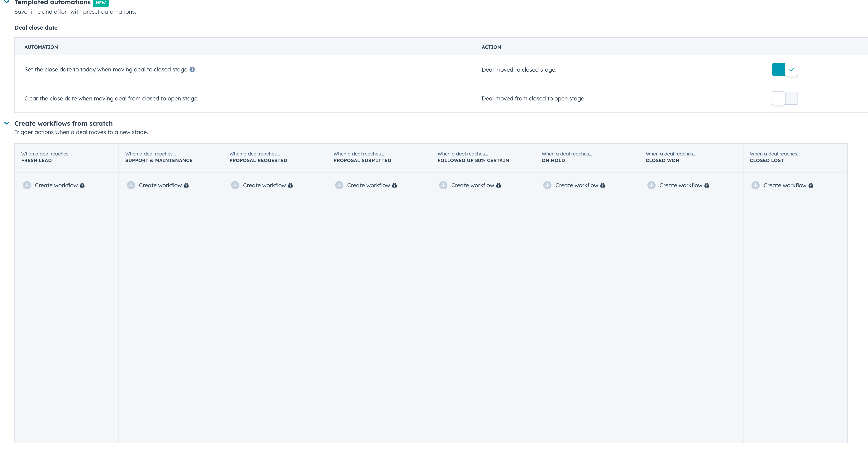Click the plus icon under Support & Maintenance
The image size is (868, 463).
(x=131, y=185)
